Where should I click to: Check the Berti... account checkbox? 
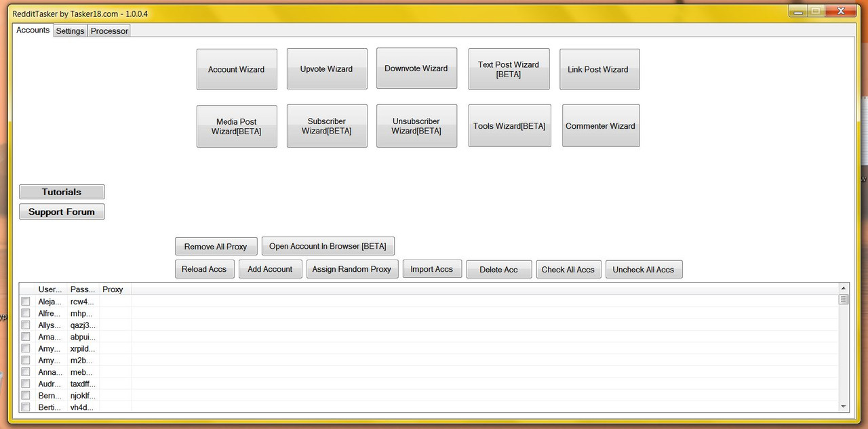pos(26,407)
